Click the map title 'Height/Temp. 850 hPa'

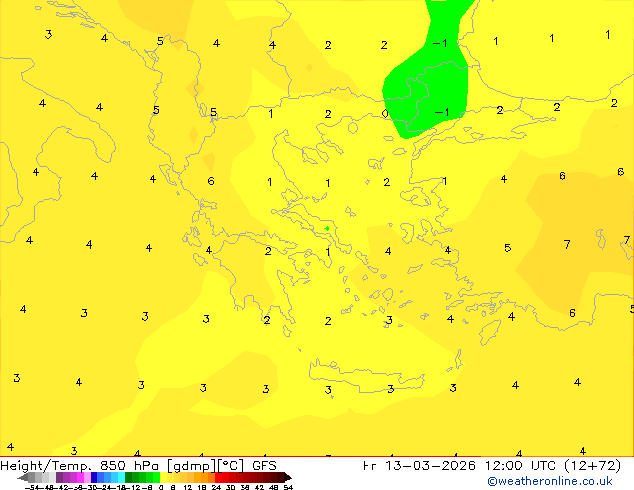point(79,466)
